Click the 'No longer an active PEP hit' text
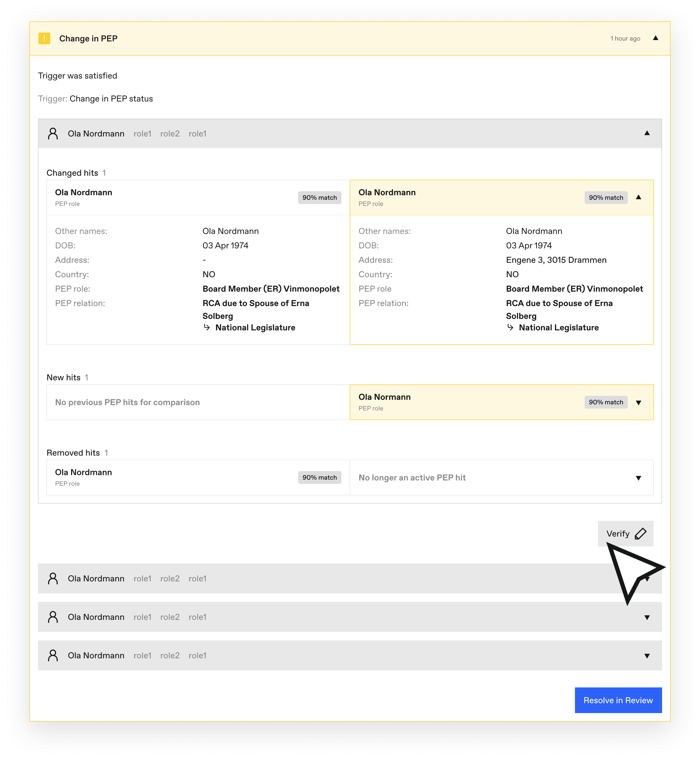Viewport: 700px width, 759px height. click(412, 477)
